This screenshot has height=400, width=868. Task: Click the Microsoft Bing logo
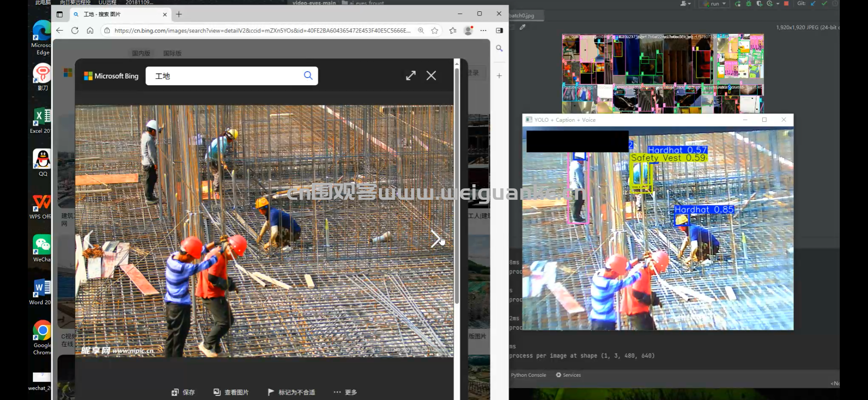click(111, 76)
